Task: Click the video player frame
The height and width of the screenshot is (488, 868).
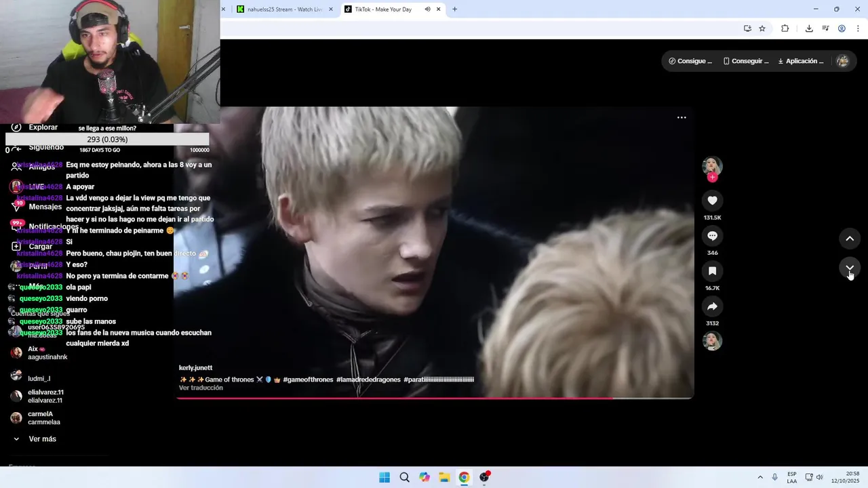Action: 434,252
